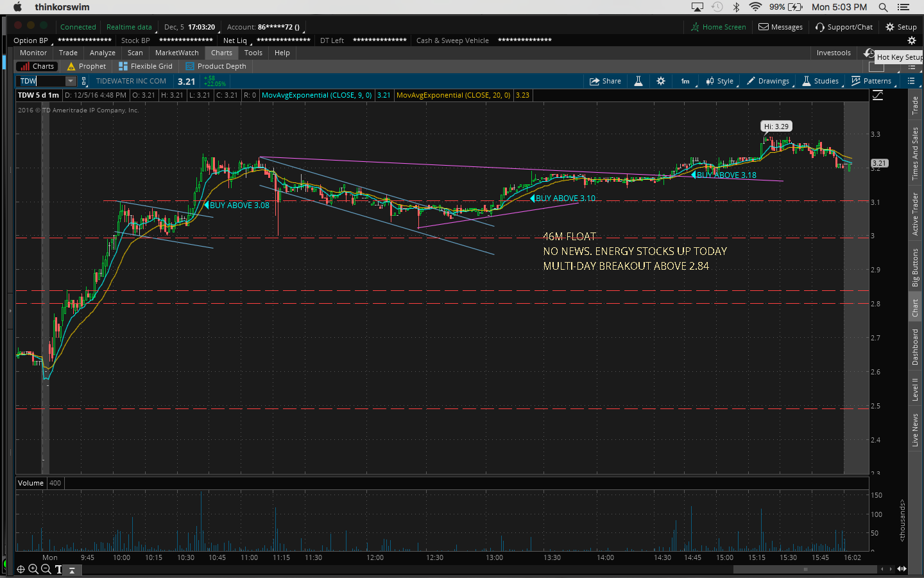The width and height of the screenshot is (924, 578).
Task: Click the zoom out magnifier icon
Action: pyautogui.click(x=46, y=569)
